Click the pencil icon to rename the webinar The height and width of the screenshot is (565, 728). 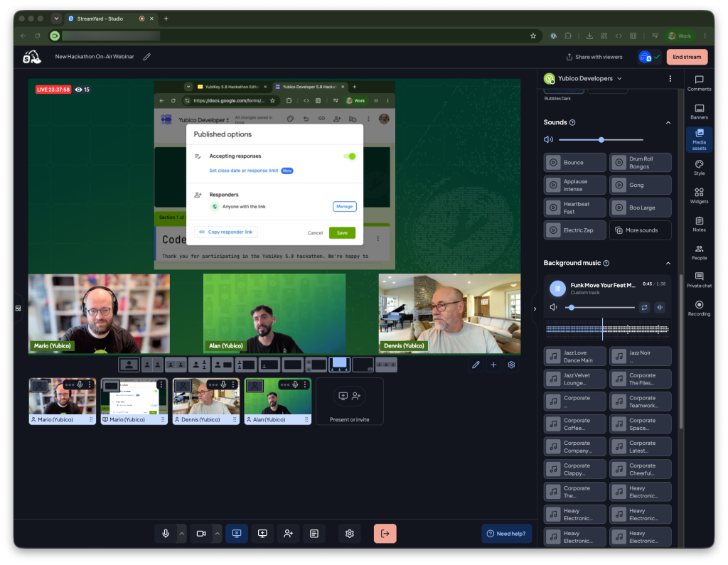[x=146, y=57]
